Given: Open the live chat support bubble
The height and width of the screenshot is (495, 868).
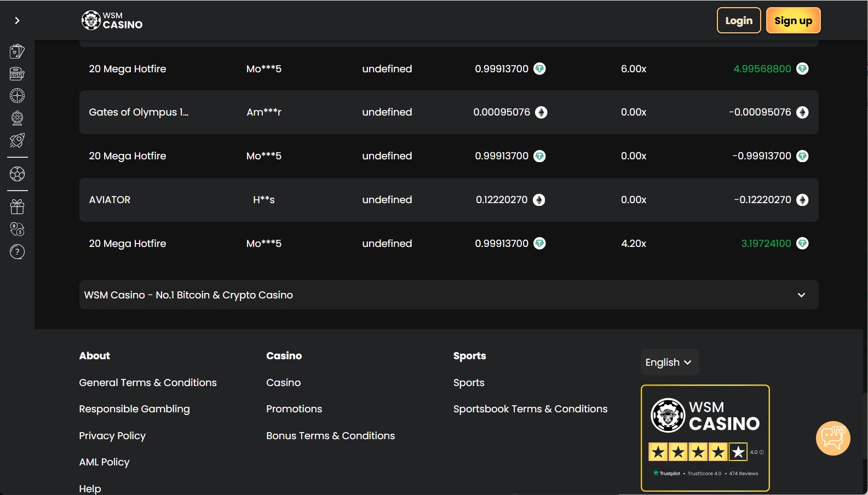Looking at the screenshot, I should (833, 438).
